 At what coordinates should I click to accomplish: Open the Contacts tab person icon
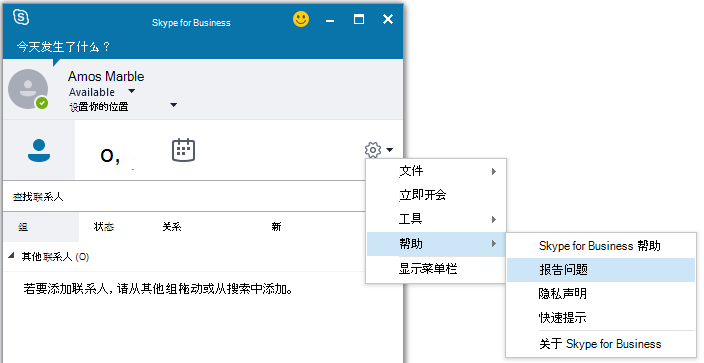(x=39, y=151)
